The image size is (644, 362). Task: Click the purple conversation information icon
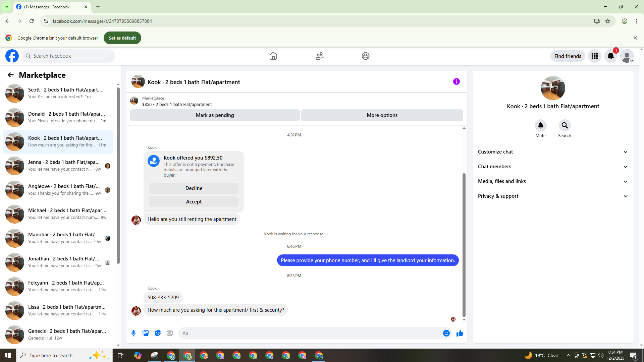(456, 81)
